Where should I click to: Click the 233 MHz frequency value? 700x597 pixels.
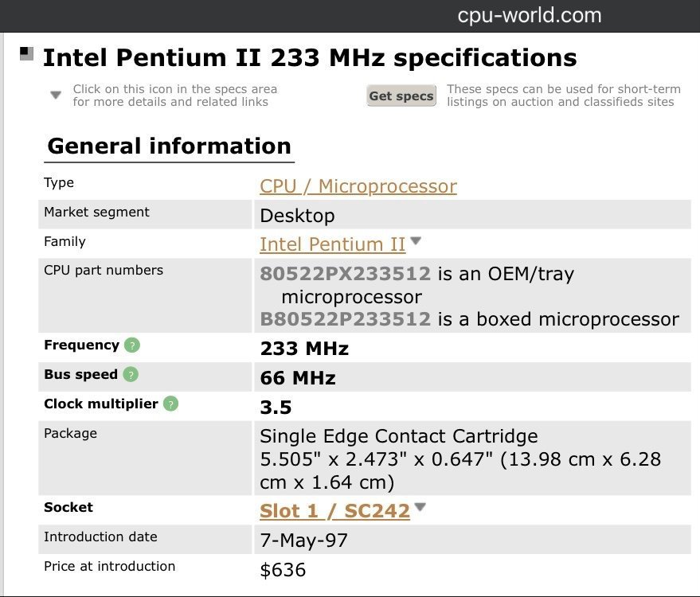tap(304, 349)
